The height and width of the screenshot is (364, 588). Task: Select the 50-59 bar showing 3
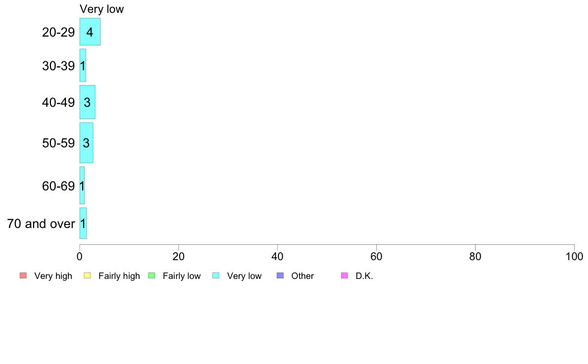[86, 143]
